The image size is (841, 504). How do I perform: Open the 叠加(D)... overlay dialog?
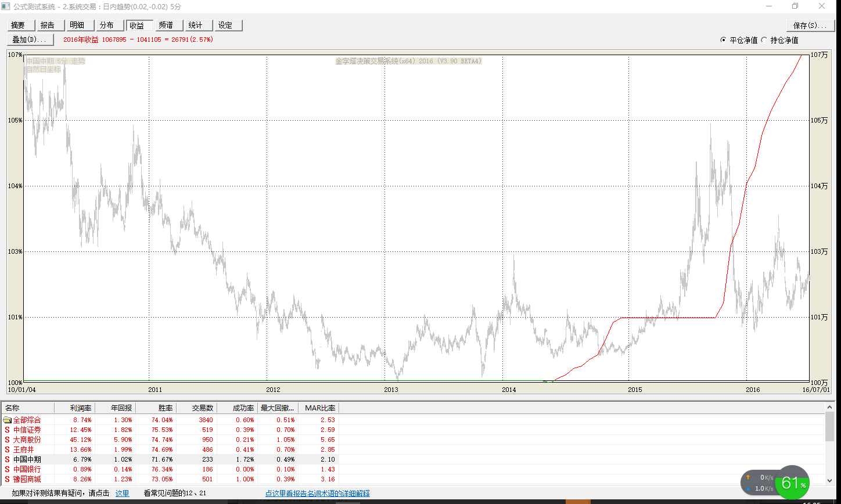click(30, 39)
